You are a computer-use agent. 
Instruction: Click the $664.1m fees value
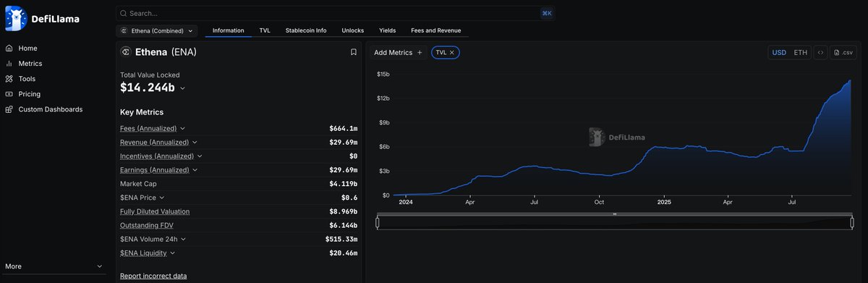click(x=343, y=128)
